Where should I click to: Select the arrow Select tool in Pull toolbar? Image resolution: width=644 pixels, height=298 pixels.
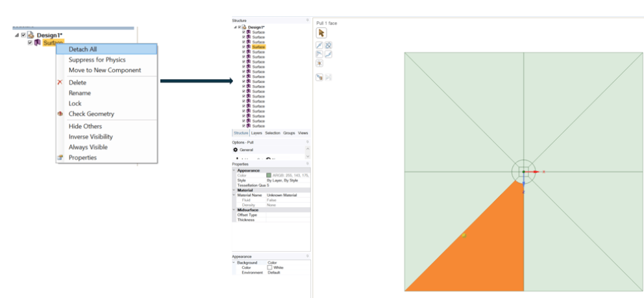[321, 32]
